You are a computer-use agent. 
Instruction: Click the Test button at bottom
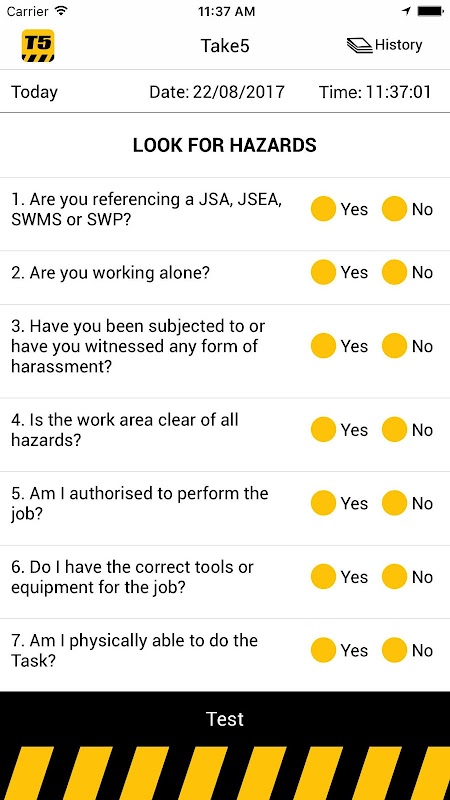(x=225, y=719)
